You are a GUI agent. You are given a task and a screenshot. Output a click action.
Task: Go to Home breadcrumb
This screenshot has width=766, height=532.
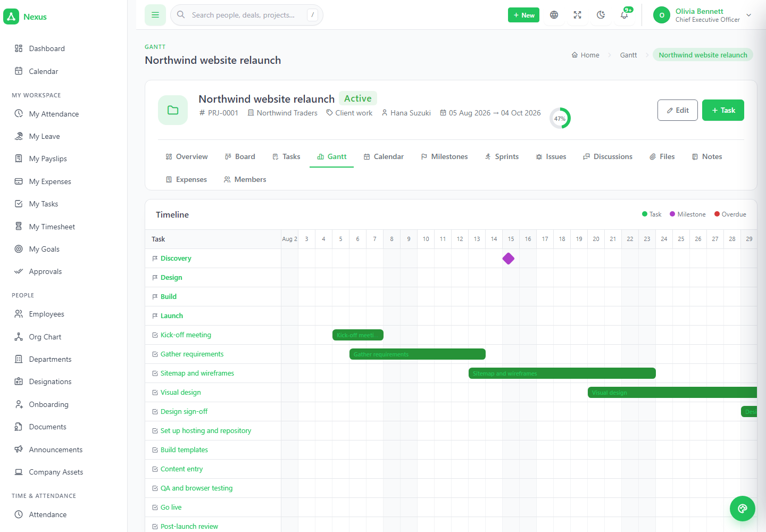point(585,55)
